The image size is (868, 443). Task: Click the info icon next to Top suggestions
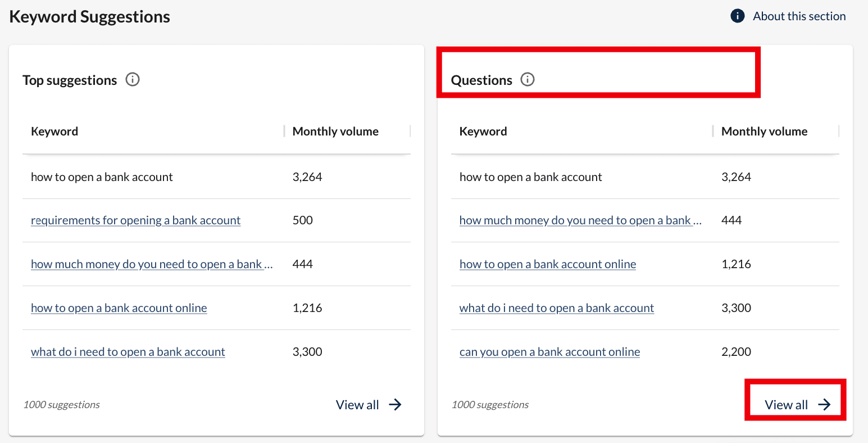pyautogui.click(x=133, y=80)
